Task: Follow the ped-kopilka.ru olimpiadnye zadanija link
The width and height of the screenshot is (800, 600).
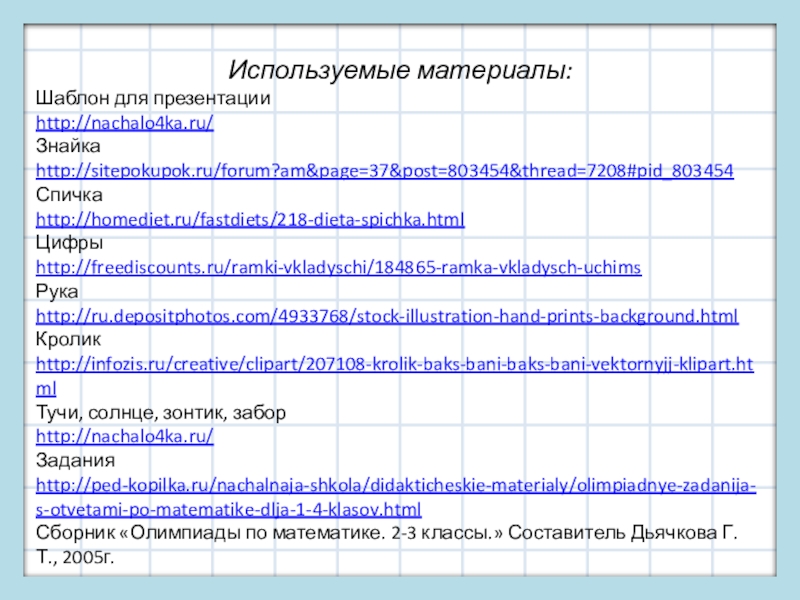Action: pyautogui.click(x=395, y=485)
